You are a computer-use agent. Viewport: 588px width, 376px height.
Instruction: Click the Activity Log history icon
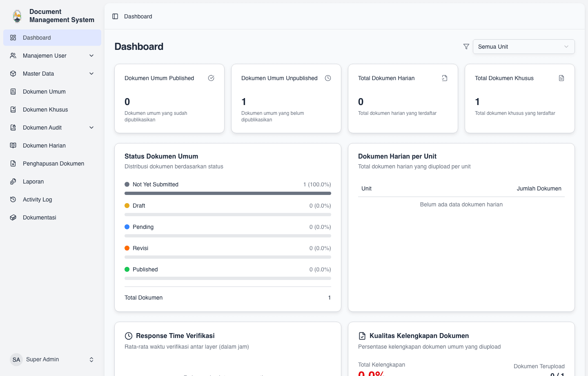pos(13,199)
